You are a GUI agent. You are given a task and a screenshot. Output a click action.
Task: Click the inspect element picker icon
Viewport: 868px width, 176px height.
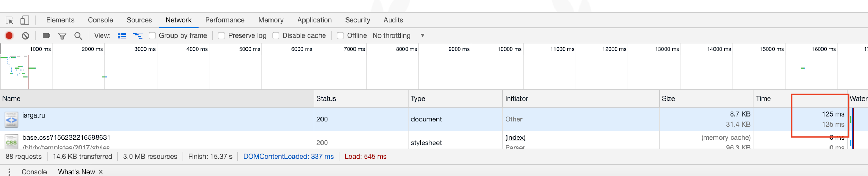[10, 20]
